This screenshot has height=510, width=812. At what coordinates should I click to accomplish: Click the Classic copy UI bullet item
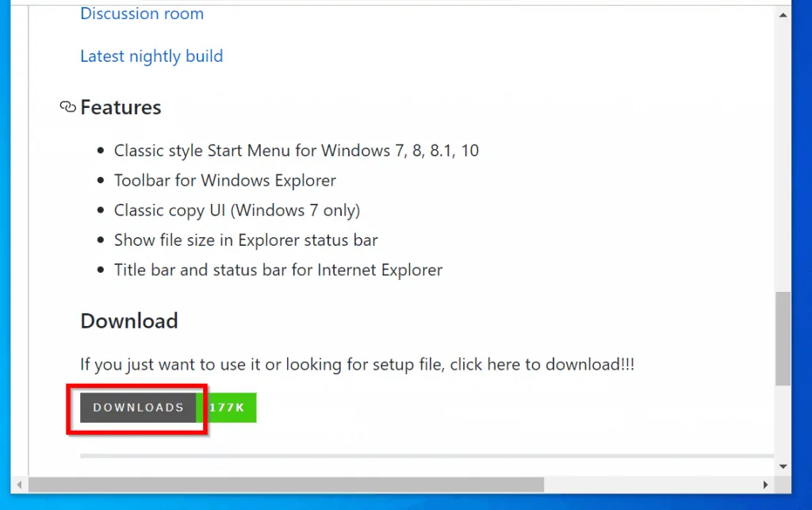[236, 210]
